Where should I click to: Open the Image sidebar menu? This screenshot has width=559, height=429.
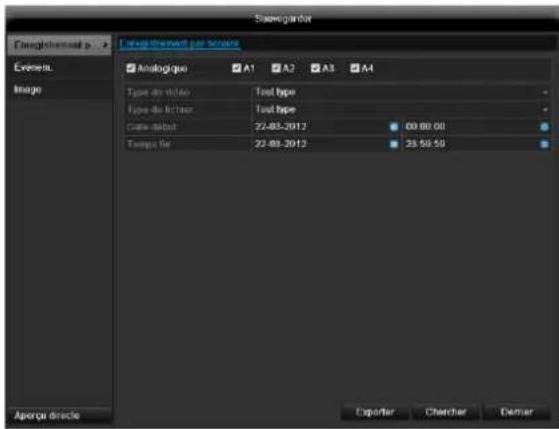point(59,90)
